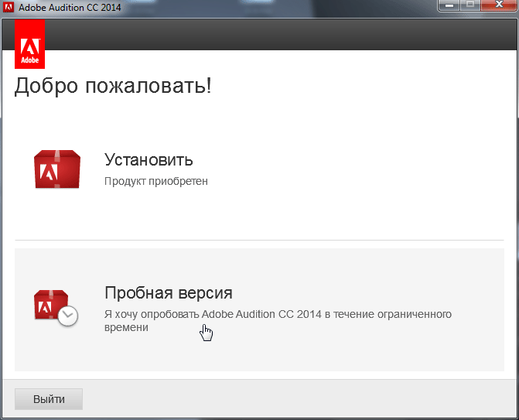The image size is (519, 420).
Task: Click the Adobe logo in the header
Action: click(30, 43)
